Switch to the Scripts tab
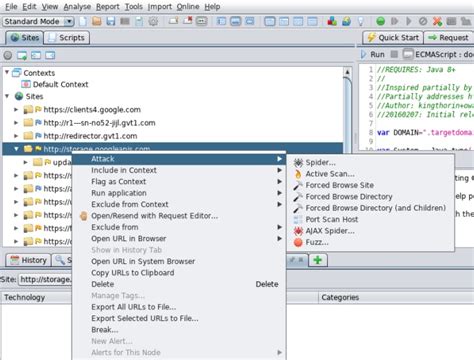474x360 pixels. point(67,38)
